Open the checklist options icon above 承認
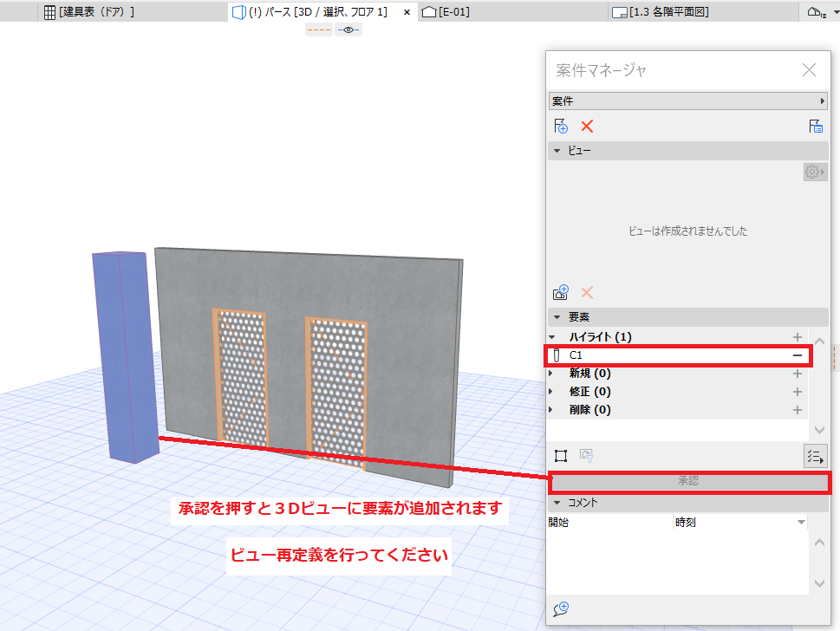 [x=815, y=457]
